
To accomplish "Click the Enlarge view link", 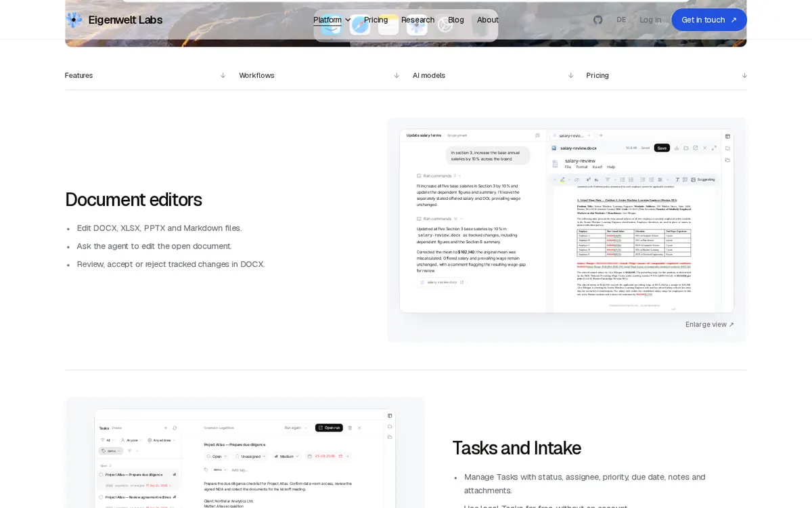I will pos(710,324).
